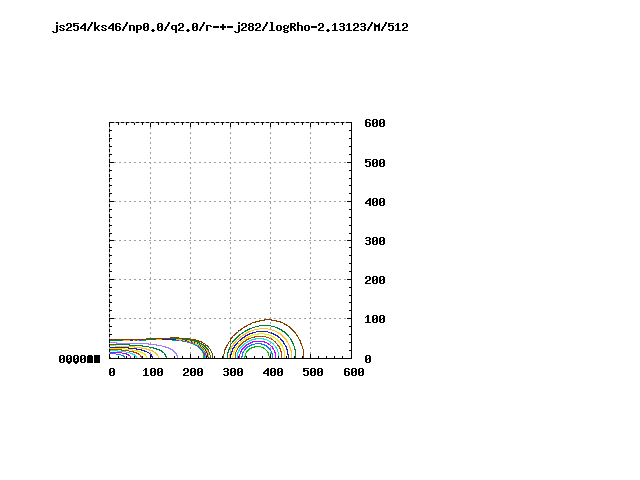Click the 0 label on the vertical axis

(368, 359)
